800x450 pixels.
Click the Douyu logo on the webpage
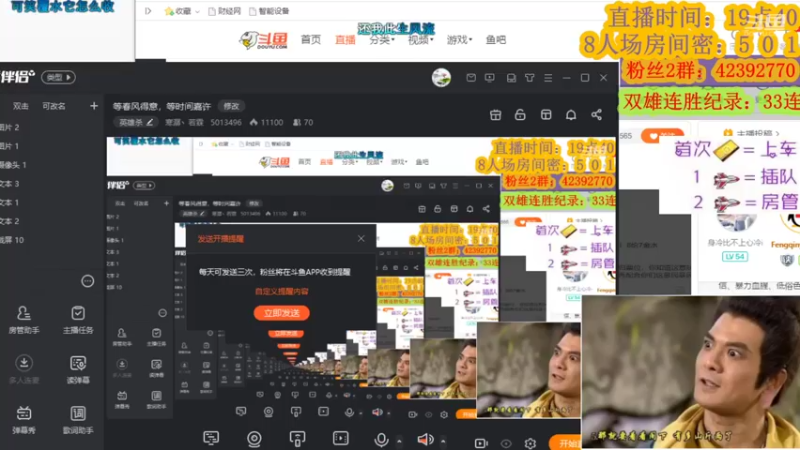coord(263,40)
